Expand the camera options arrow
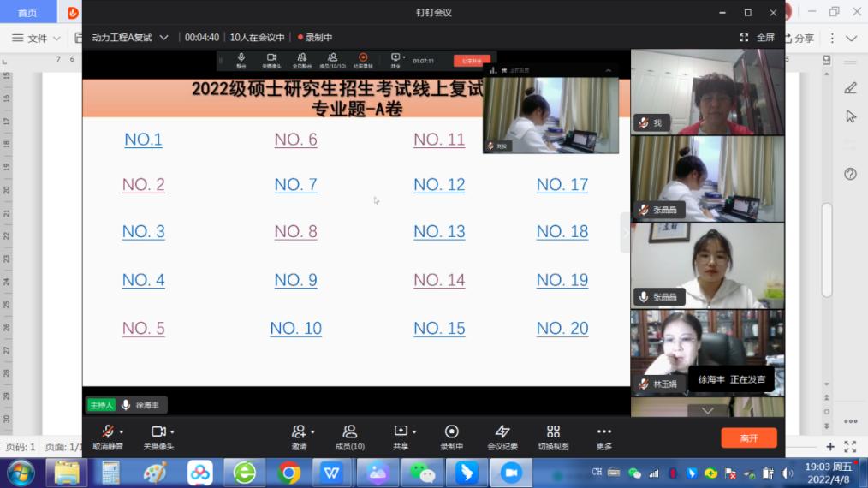The width and height of the screenshot is (868, 488). [x=172, y=432]
